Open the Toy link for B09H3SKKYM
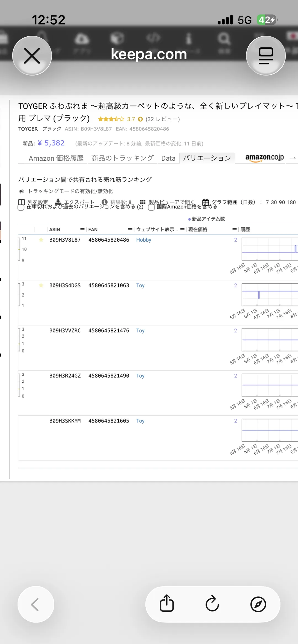The width and height of the screenshot is (298, 644). tap(140, 421)
